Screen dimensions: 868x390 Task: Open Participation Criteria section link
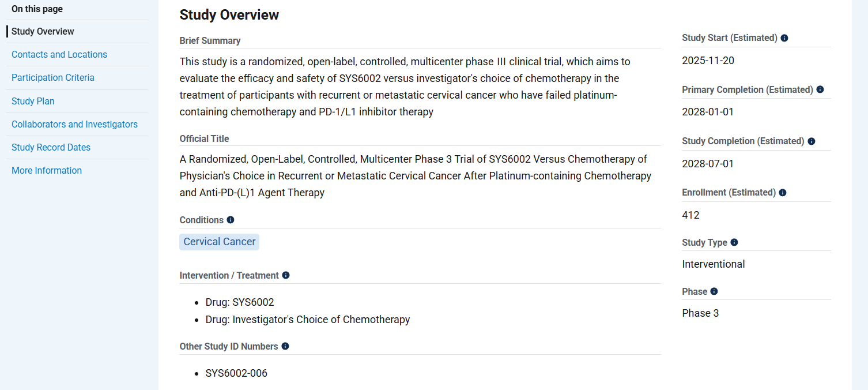click(53, 77)
